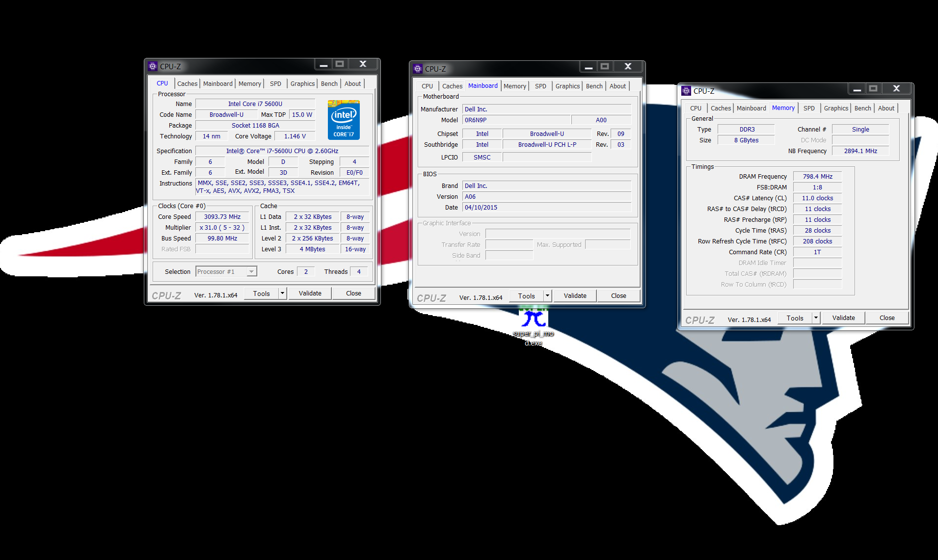Click Specification field i7-5600U CPU

(282, 151)
